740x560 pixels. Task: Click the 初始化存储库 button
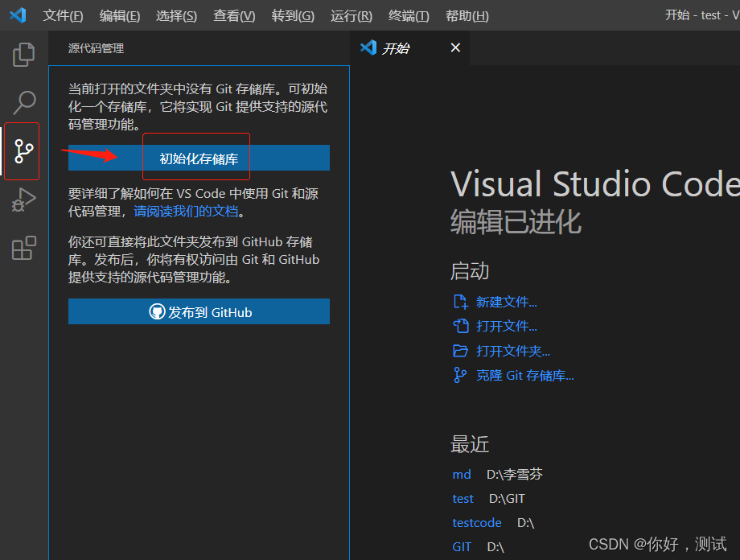click(199, 158)
